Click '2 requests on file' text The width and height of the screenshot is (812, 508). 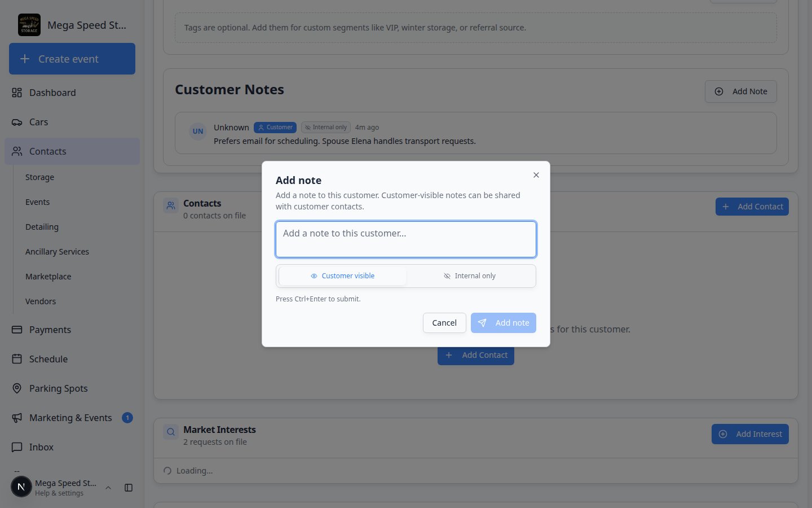coord(215,442)
